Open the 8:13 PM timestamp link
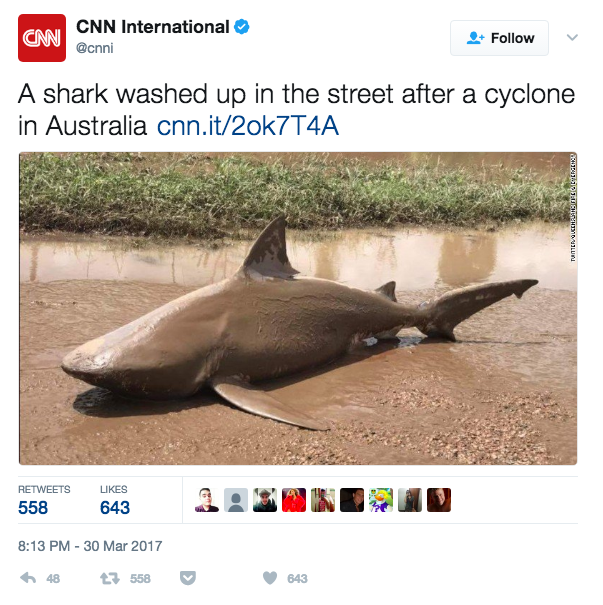This screenshot has width=603, height=605. coord(90,546)
